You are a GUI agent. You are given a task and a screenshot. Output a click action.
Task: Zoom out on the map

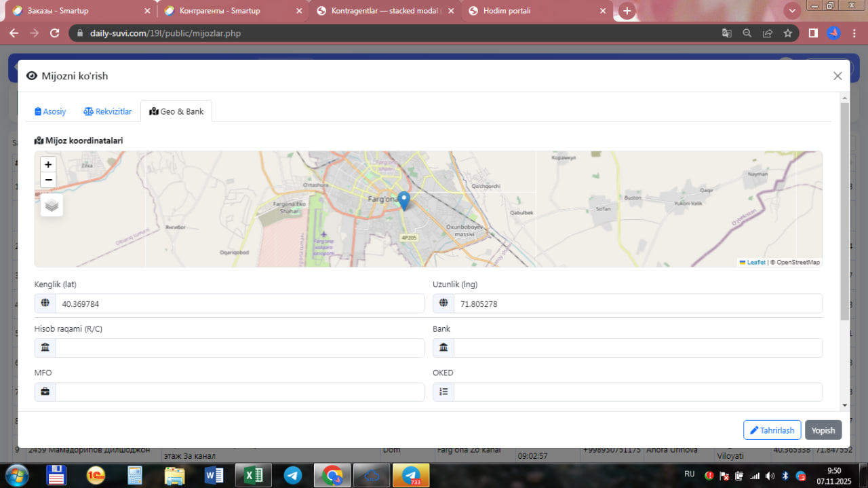(48, 180)
